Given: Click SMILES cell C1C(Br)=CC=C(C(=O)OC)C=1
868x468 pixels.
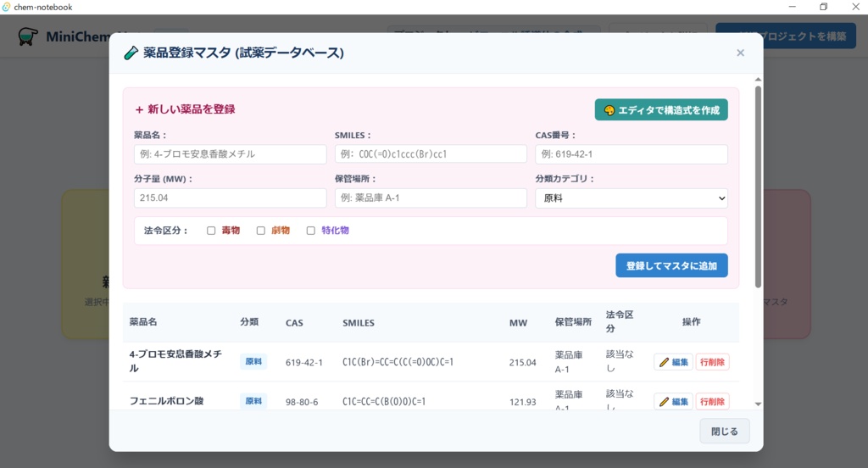Looking at the screenshot, I should tap(398, 362).
